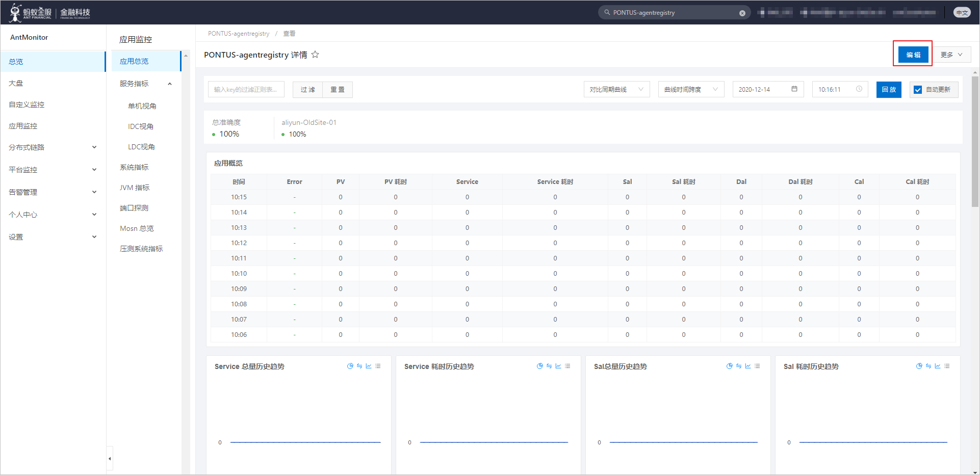Click pie chart icon on Sal 耗时历史趋势
This screenshot has width=980, height=475.
[919, 366]
